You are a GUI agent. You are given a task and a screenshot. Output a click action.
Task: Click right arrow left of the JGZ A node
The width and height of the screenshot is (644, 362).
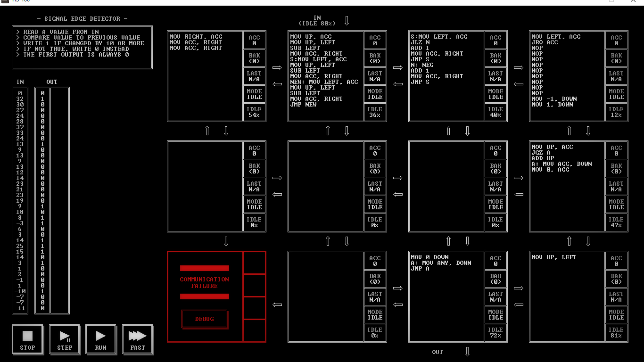tap(519, 178)
